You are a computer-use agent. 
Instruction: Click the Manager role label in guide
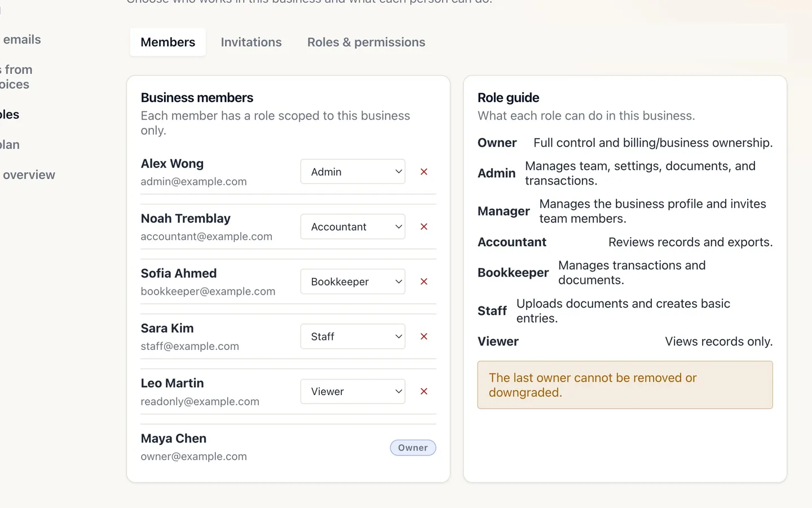pyautogui.click(x=504, y=211)
